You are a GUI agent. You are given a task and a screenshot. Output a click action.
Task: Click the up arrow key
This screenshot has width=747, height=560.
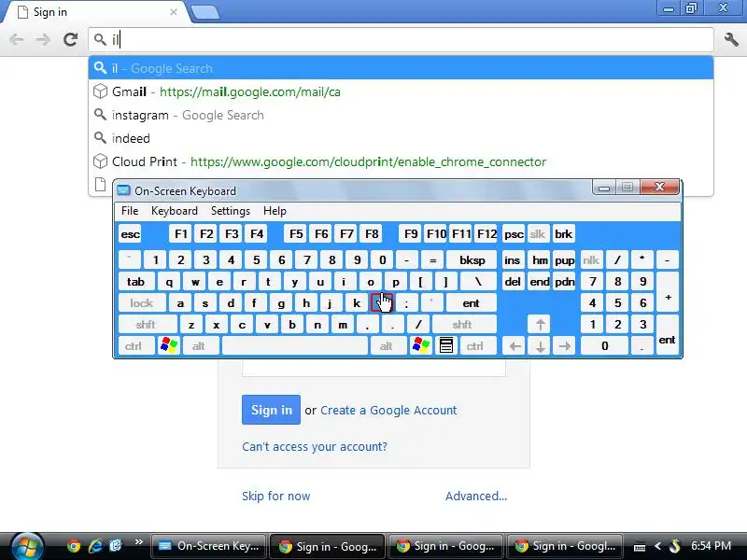click(x=540, y=325)
